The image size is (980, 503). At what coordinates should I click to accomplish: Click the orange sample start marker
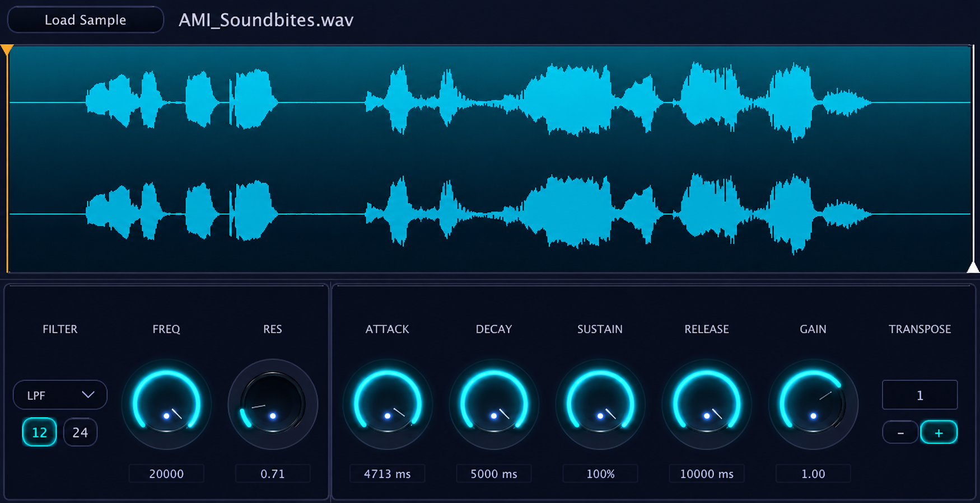pyautogui.click(x=7, y=50)
